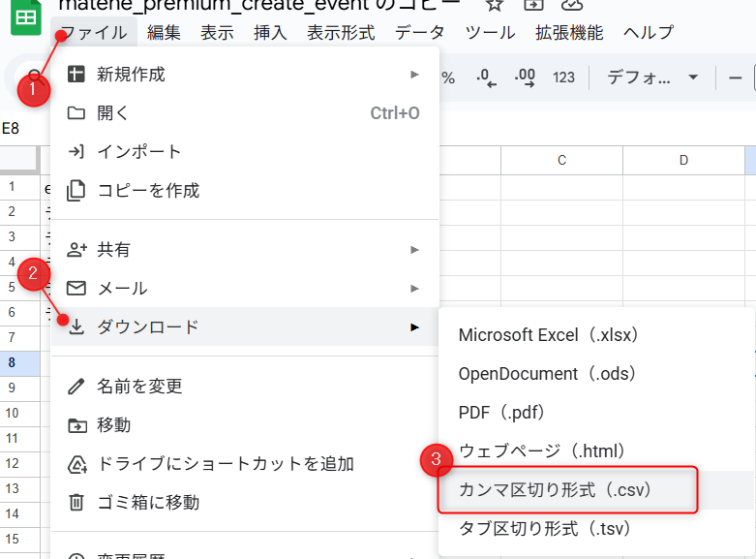Click コピーを作成 in the File menu
Image resolution: width=756 pixels, height=559 pixels.
[x=148, y=191]
